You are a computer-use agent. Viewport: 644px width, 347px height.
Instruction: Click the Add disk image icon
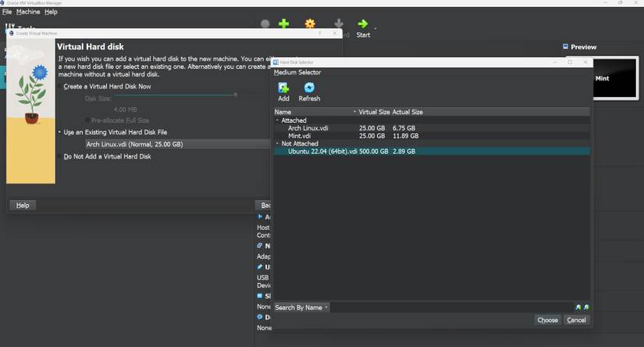(x=283, y=88)
